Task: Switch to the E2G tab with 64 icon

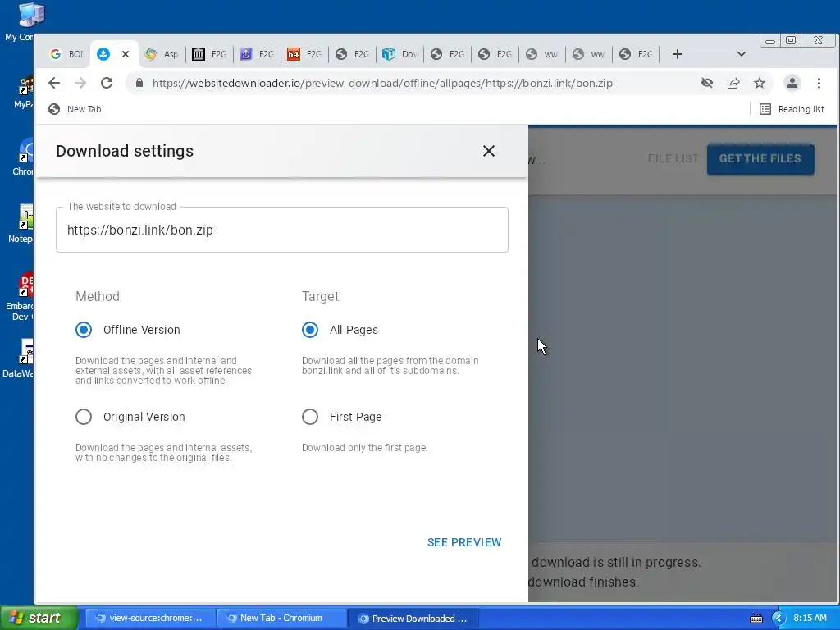Action: click(304, 54)
